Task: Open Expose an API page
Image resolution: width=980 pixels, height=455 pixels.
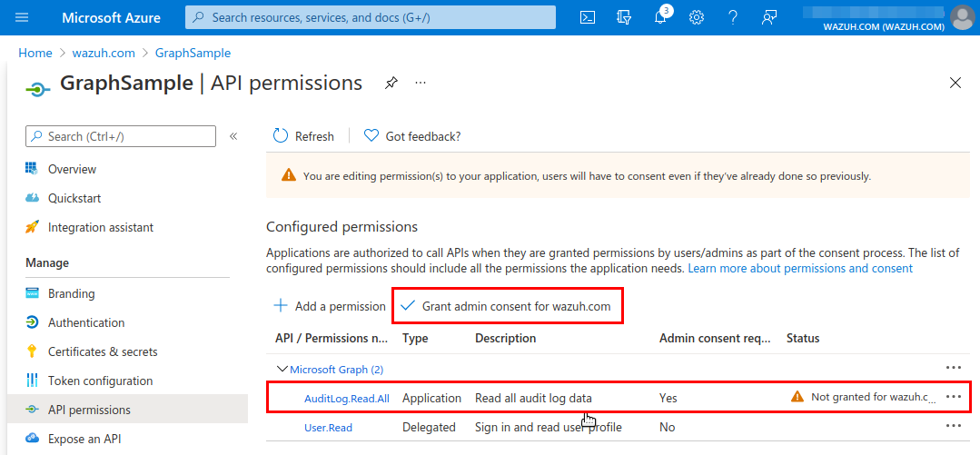Action: (84, 438)
